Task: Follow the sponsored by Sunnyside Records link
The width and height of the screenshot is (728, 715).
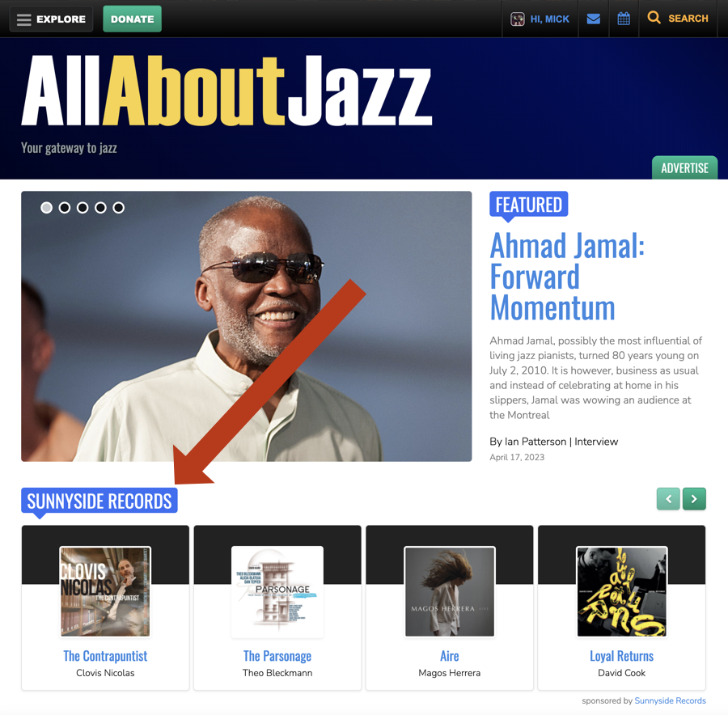Action: tap(670, 700)
